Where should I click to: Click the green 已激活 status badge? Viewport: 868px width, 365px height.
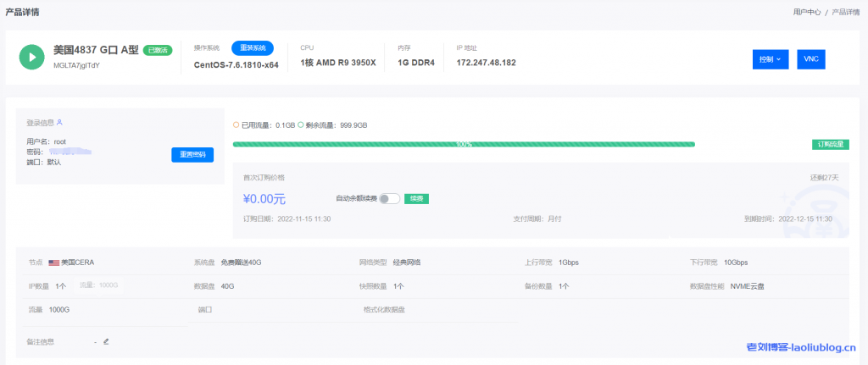point(158,50)
